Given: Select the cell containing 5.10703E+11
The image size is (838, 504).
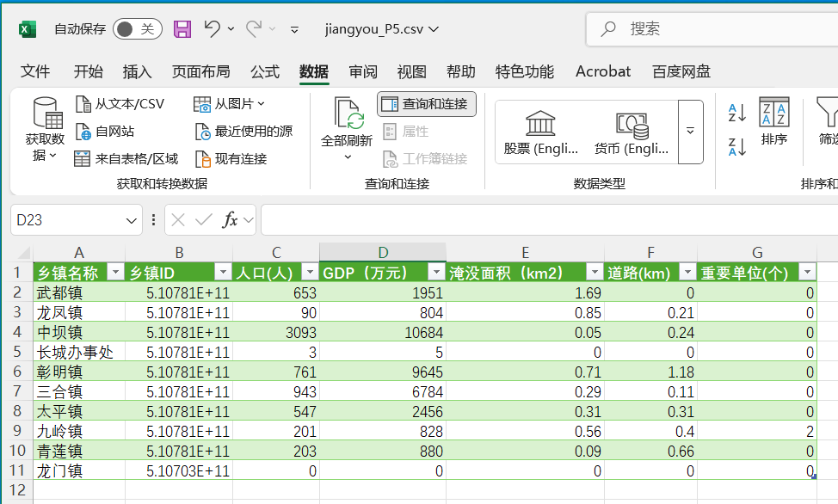Looking at the screenshot, I should 179,470.
